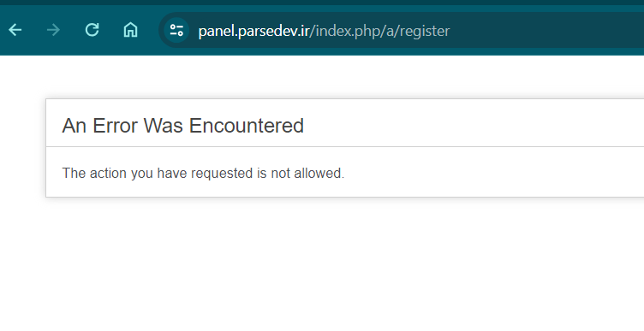
Task: Click the An Error Was Encountered heading
Action: tap(182, 126)
